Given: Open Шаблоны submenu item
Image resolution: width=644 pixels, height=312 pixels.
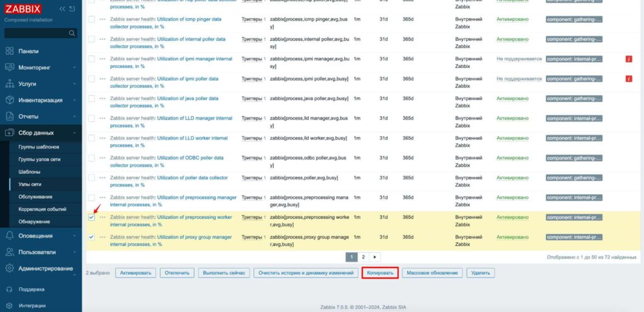Looking at the screenshot, I should coord(29,172).
